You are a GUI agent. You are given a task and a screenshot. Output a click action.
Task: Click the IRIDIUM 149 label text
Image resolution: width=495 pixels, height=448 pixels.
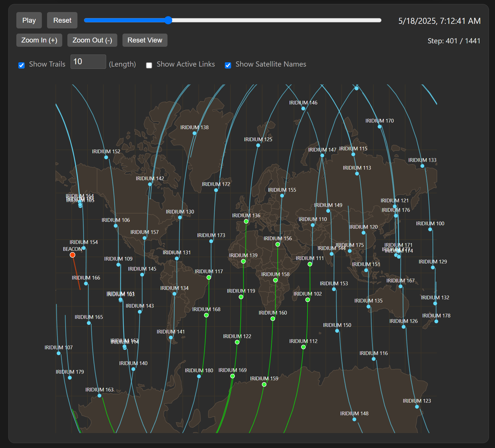(x=328, y=205)
